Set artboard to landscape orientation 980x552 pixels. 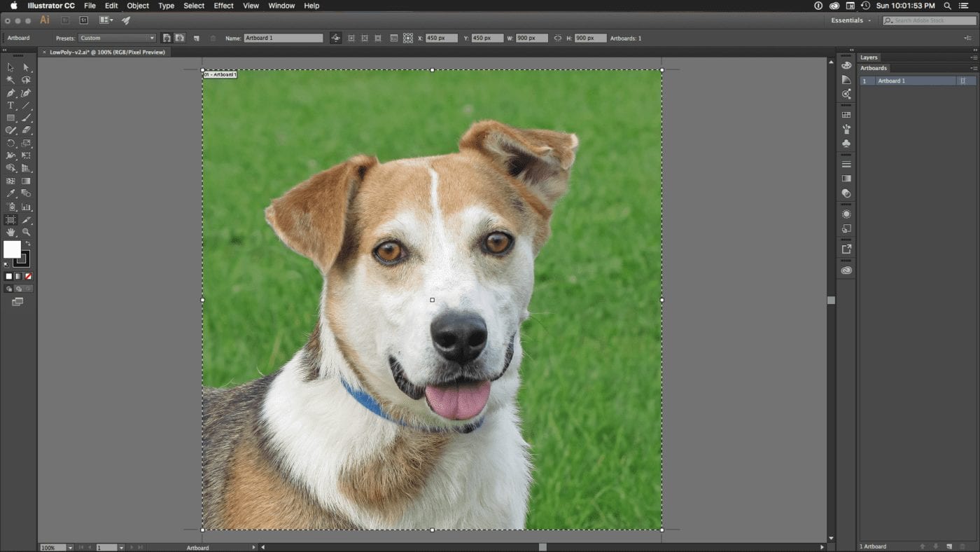click(180, 38)
